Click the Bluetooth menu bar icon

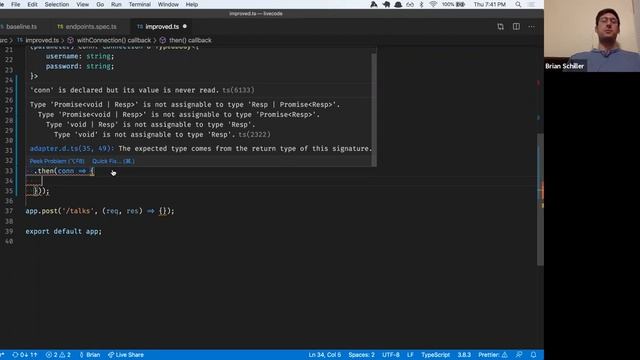pyautogui.click(x=422, y=4)
